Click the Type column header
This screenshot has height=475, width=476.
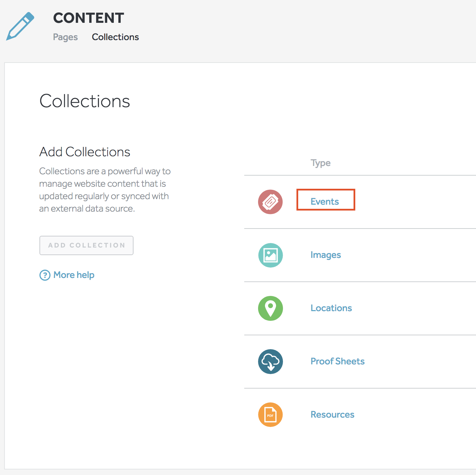pyautogui.click(x=320, y=163)
